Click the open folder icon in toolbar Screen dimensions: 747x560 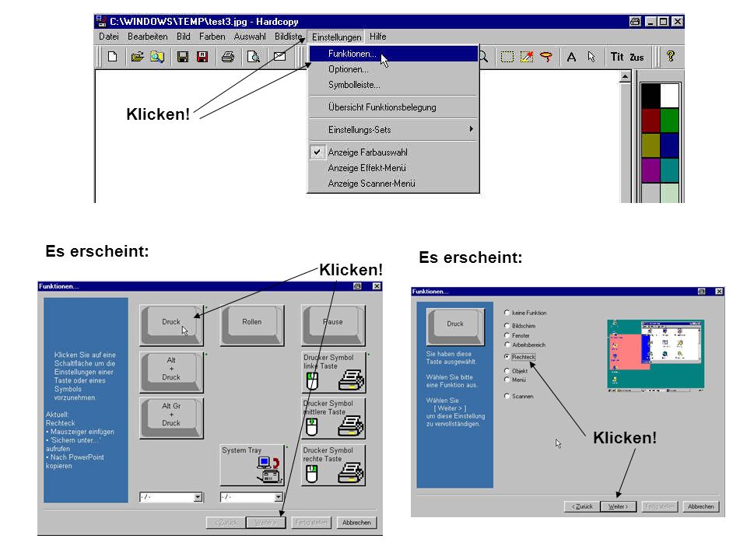coord(137,57)
